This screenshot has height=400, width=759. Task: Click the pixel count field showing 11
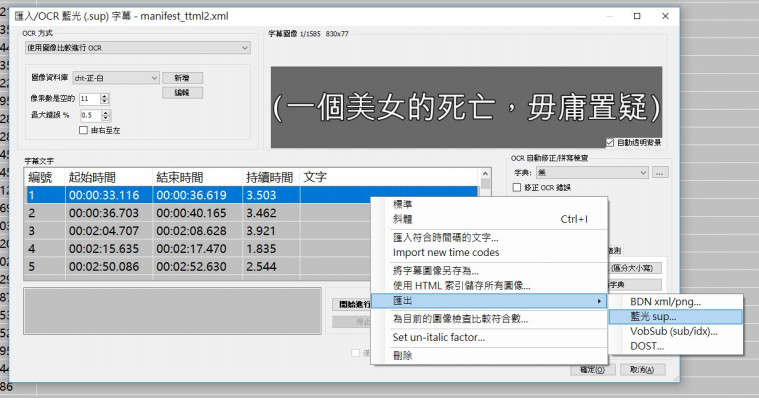click(90, 99)
